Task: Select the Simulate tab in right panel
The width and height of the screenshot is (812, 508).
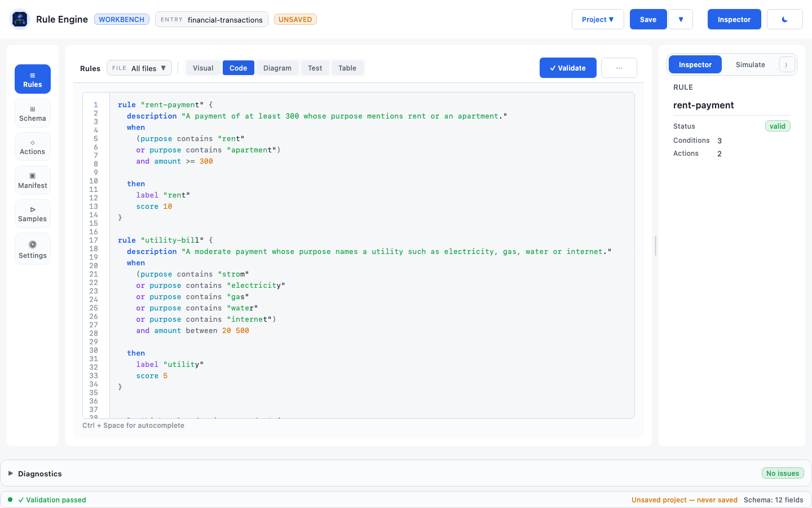Action: (751, 64)
